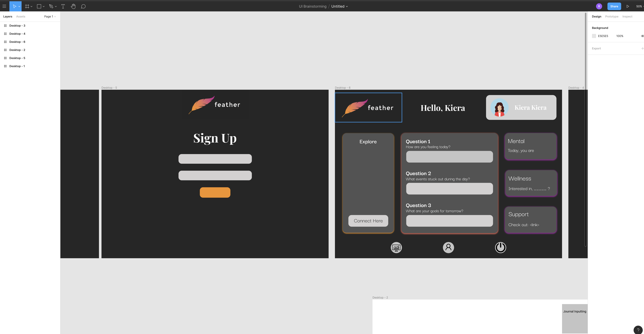
Task: Select the Frame tool
Action: (27, 6)
